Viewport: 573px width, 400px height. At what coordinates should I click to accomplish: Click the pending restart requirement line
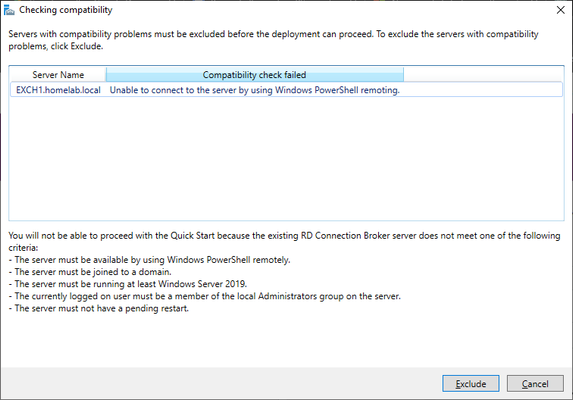pos(99,308)
